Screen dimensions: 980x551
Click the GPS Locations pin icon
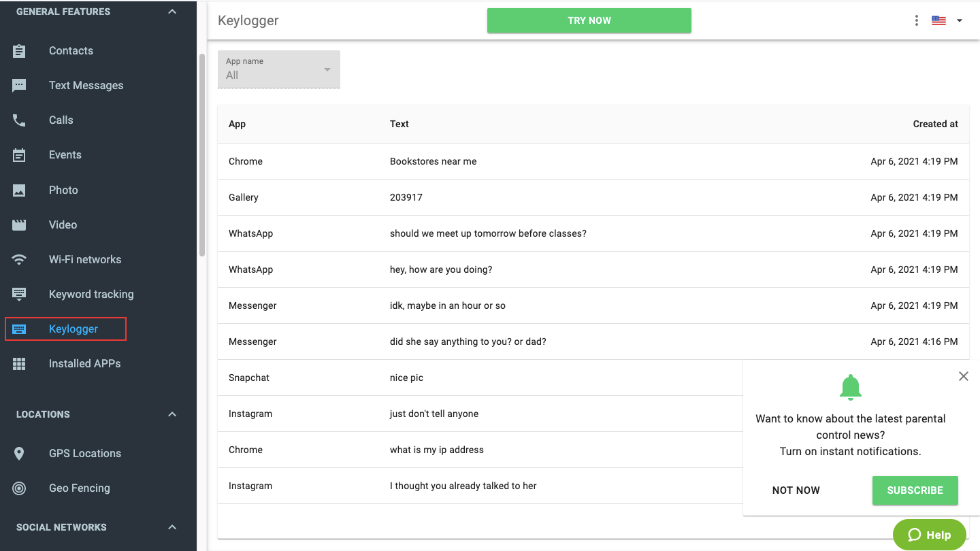(x=19, y=454)
